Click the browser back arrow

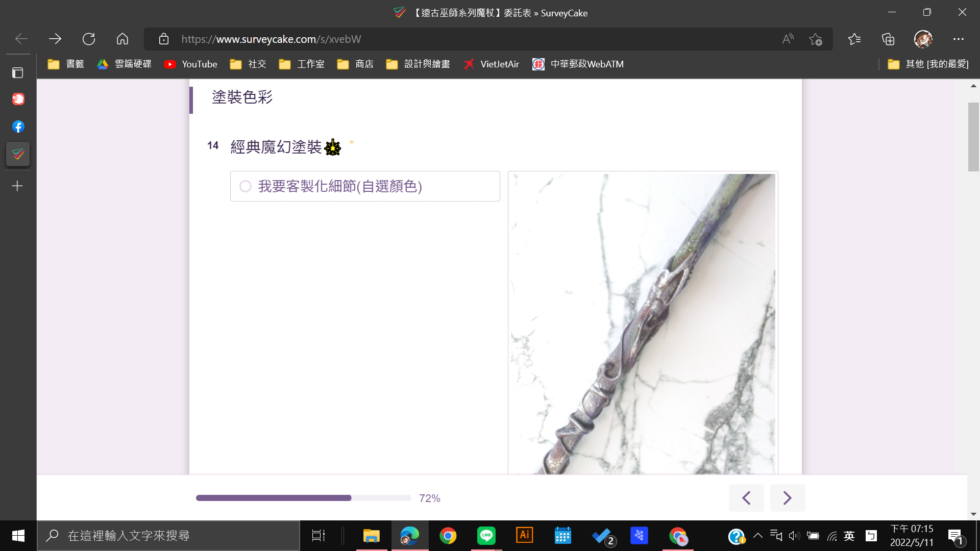pyautogui.click(x=21, y=39)
